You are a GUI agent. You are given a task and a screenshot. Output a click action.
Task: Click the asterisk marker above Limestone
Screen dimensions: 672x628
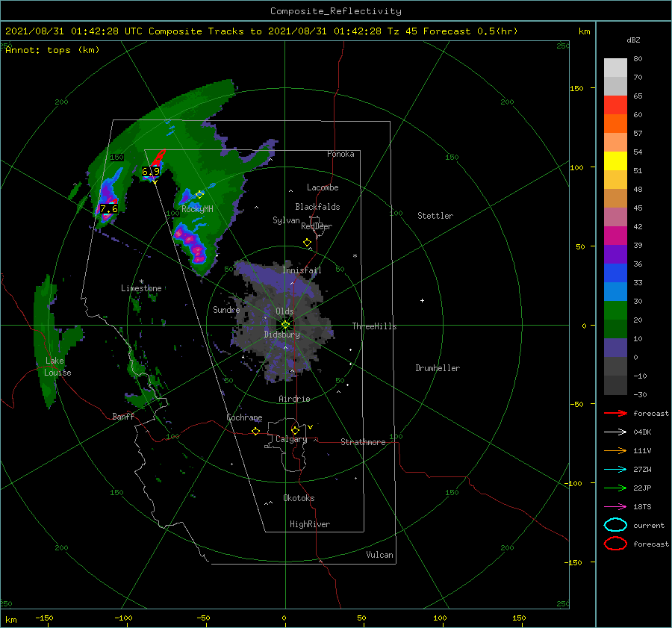141,282
